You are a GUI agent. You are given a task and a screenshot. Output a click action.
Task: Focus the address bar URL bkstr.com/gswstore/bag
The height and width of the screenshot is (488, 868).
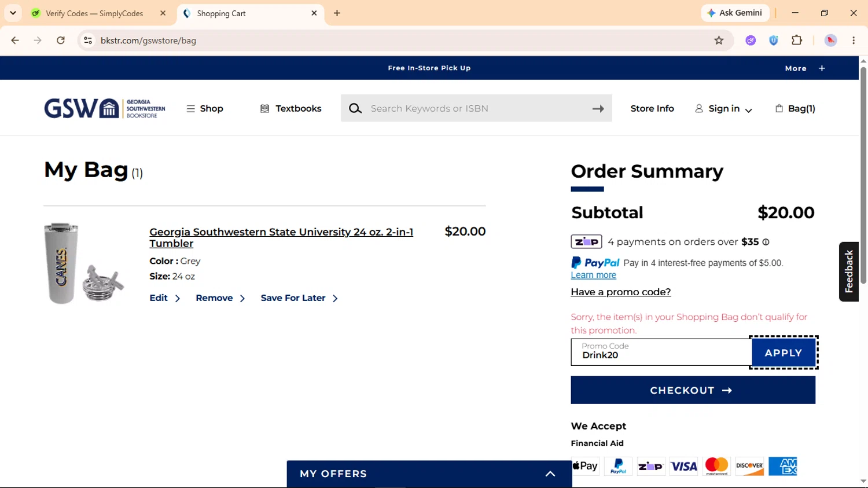click(x=148, y=41)
